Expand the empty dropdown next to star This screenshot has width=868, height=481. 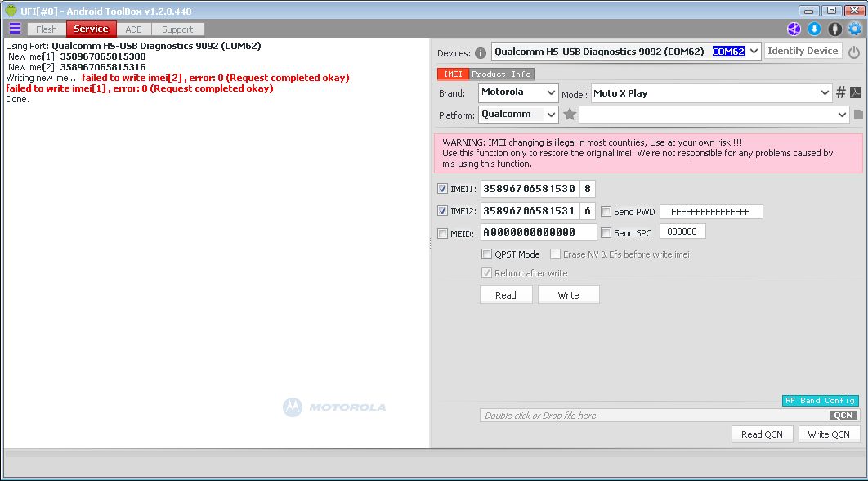[842, 115]
